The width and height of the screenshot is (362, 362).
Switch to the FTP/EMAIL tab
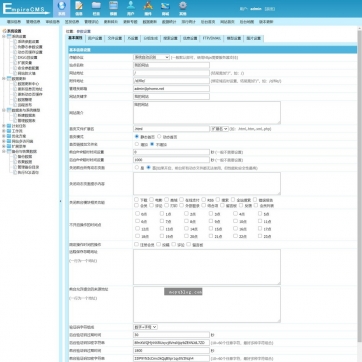212,38
